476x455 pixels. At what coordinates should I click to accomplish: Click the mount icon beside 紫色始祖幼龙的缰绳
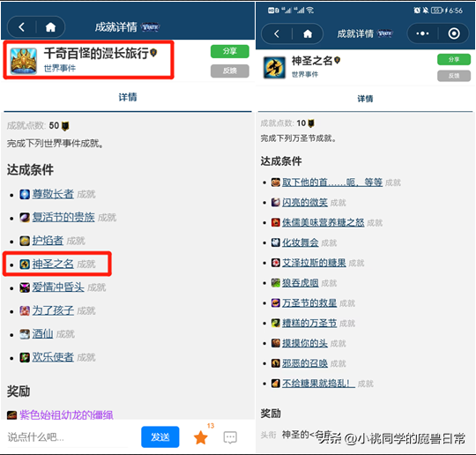click(11, 415)
